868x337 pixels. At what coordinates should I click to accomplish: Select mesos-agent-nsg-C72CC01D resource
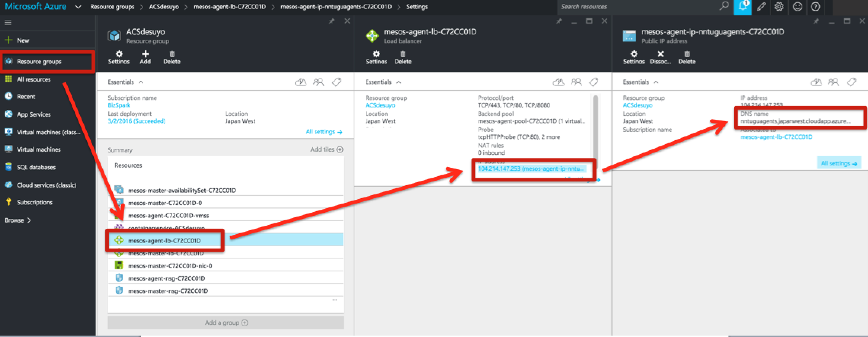[x=226, y=278]
